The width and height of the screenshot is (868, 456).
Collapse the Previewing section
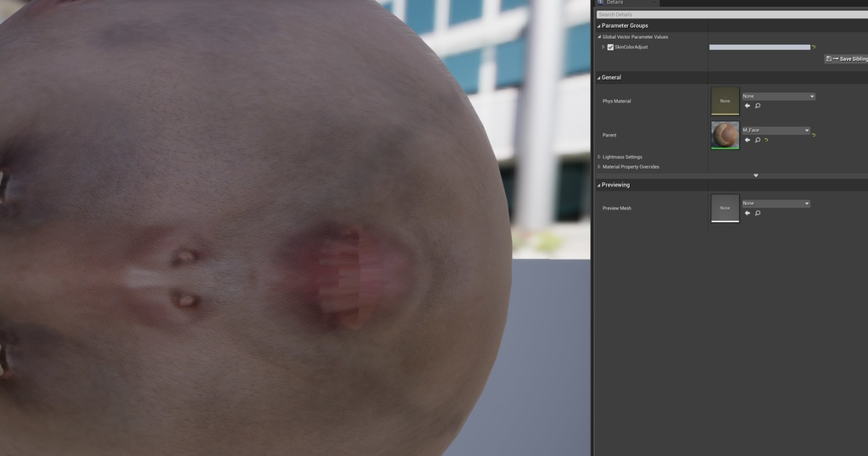pos(598,186)
